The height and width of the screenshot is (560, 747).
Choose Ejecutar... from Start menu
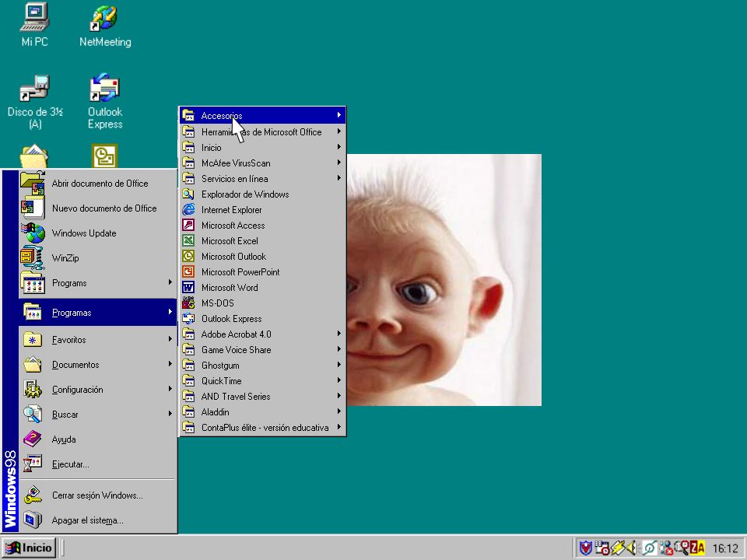coord(98,464)
